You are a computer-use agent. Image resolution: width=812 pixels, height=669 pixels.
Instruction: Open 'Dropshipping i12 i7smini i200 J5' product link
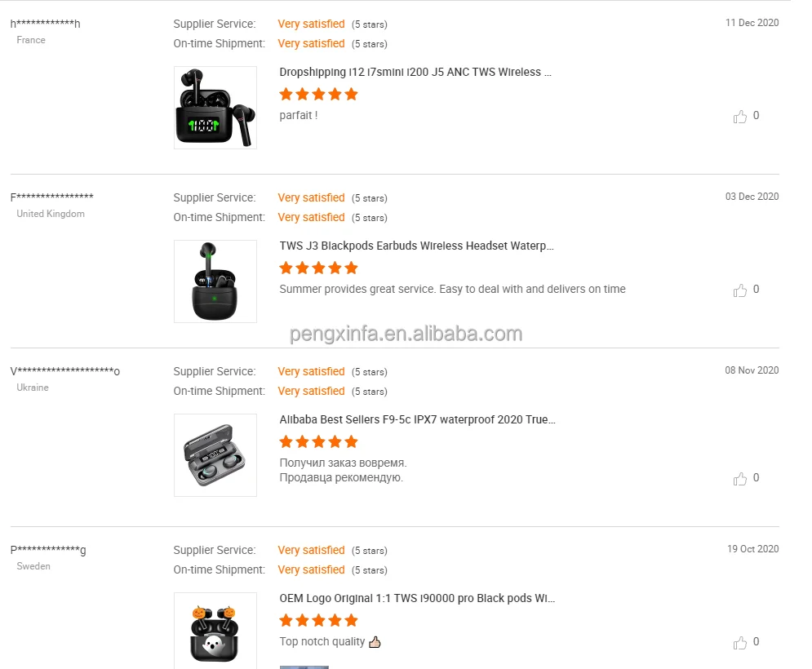pos(415,72)
